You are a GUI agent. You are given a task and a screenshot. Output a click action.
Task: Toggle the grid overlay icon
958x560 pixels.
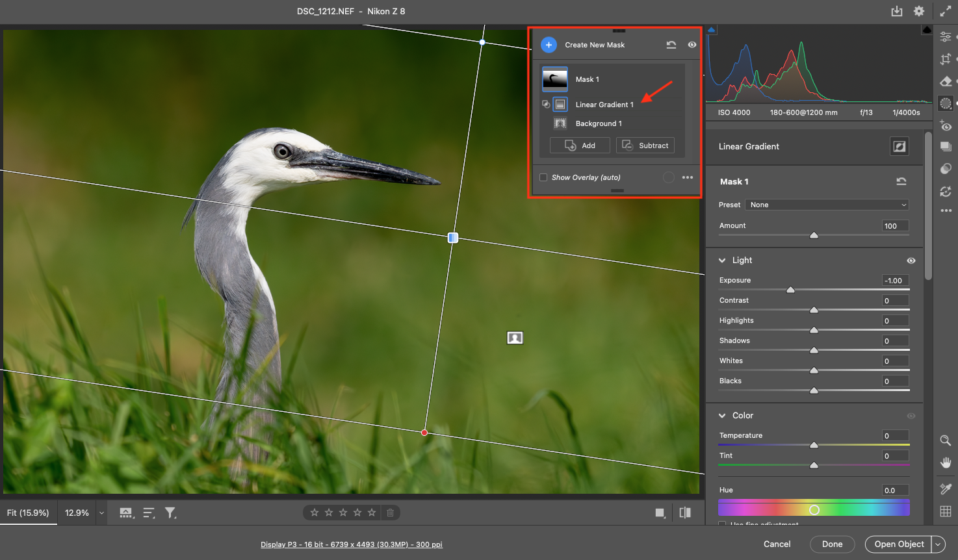(946, 511)
